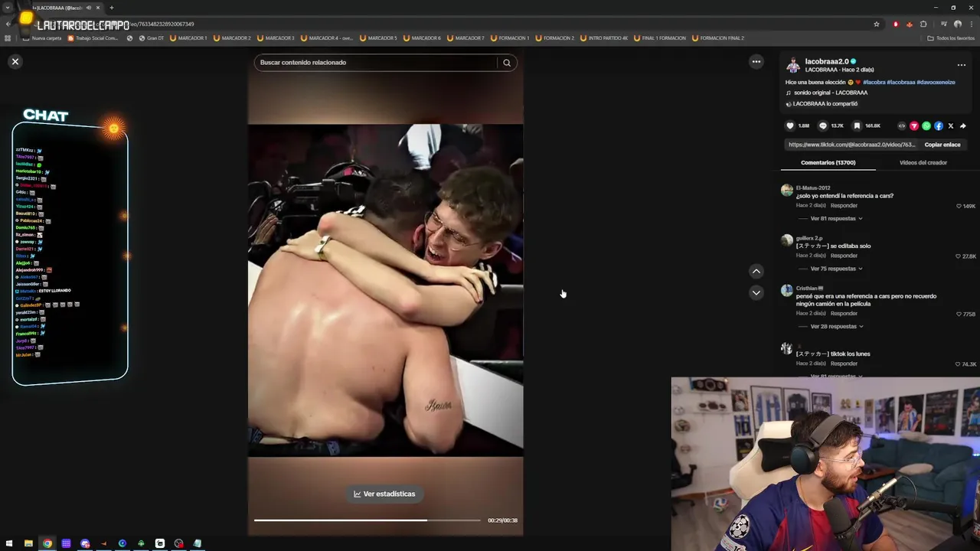This screenshot has width=980, height=551.
Task: Open the 'INTRO PARTIDO 4K' bookmark
Action: click(605, 38)
